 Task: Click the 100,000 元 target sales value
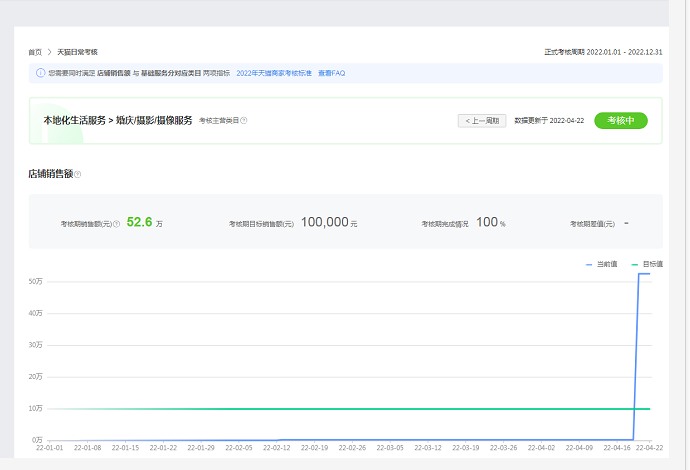[x=329, y=222]
